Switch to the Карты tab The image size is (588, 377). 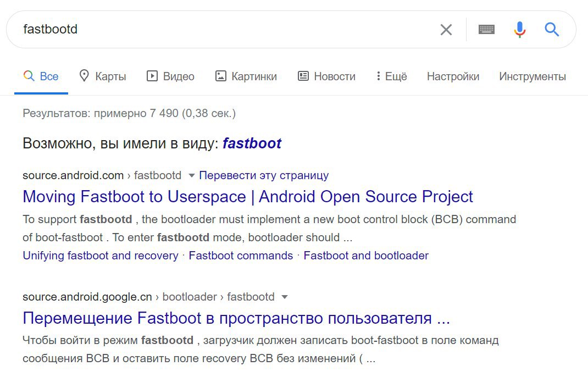[x=103, y=76]
